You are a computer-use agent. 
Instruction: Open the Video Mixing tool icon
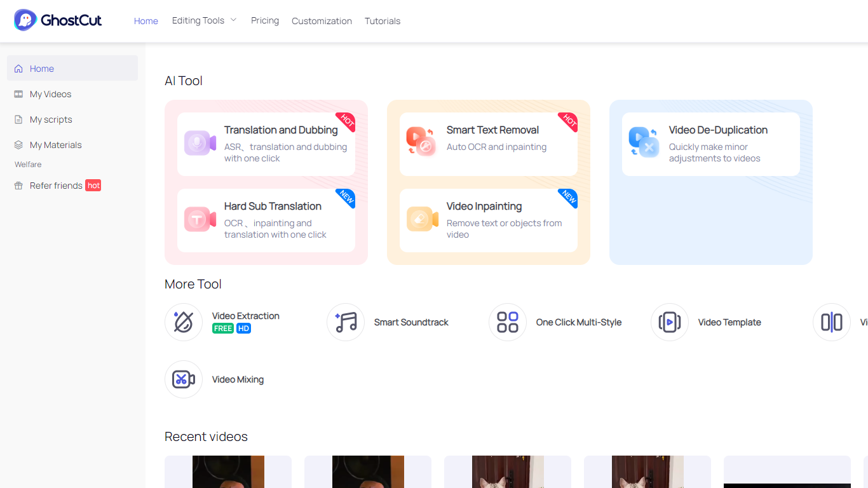point(183,379)
